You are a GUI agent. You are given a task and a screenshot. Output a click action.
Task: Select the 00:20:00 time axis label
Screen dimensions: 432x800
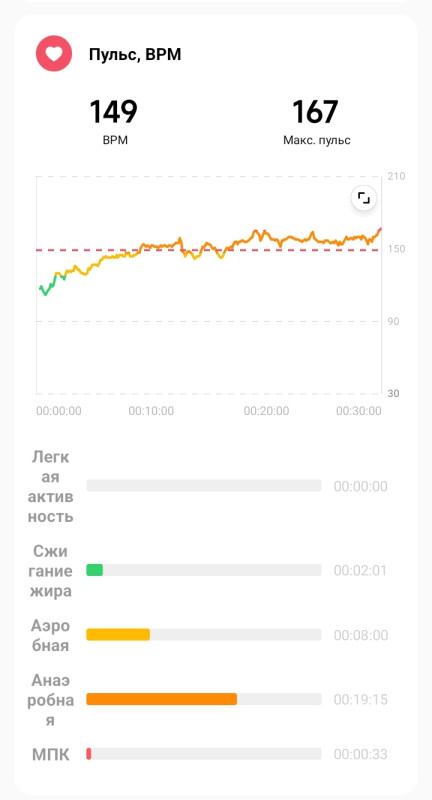(266, 411)
